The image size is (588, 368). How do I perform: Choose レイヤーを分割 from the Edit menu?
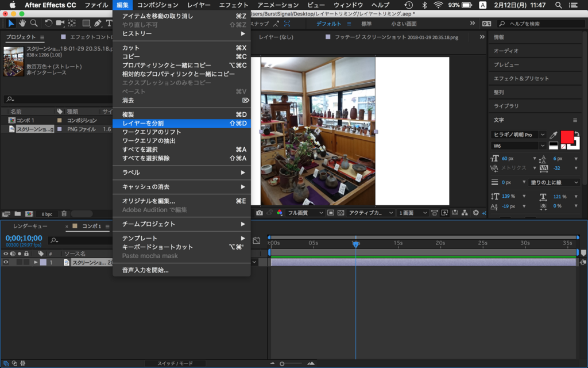tap(181, 123)
